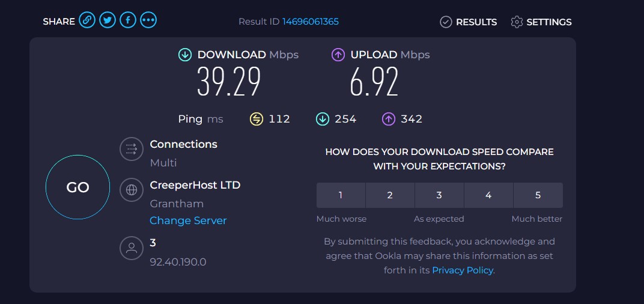This screenshot has height=304, width=644.
Task: Open Result ID 14696061365 link
Action: (x=311, y=22)
